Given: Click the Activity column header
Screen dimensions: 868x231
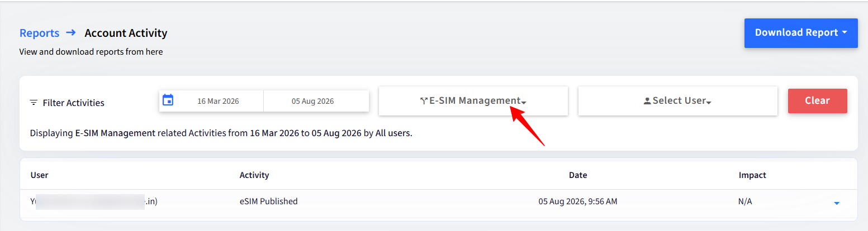Looking at the screenshot, I should tap(254, 175).
